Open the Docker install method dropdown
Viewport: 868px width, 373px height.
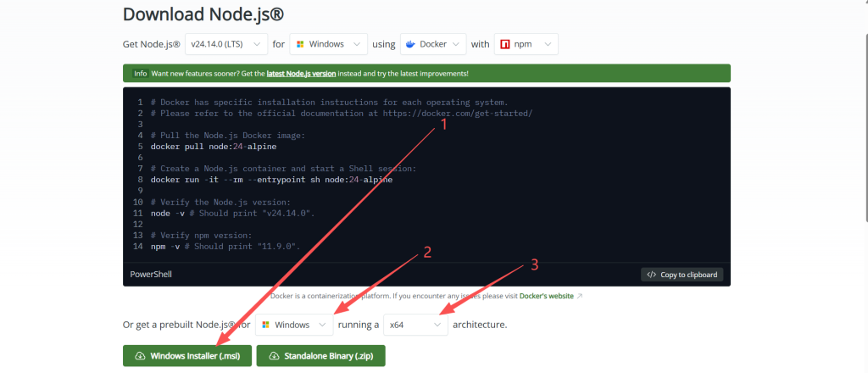[x=433, y=44]
